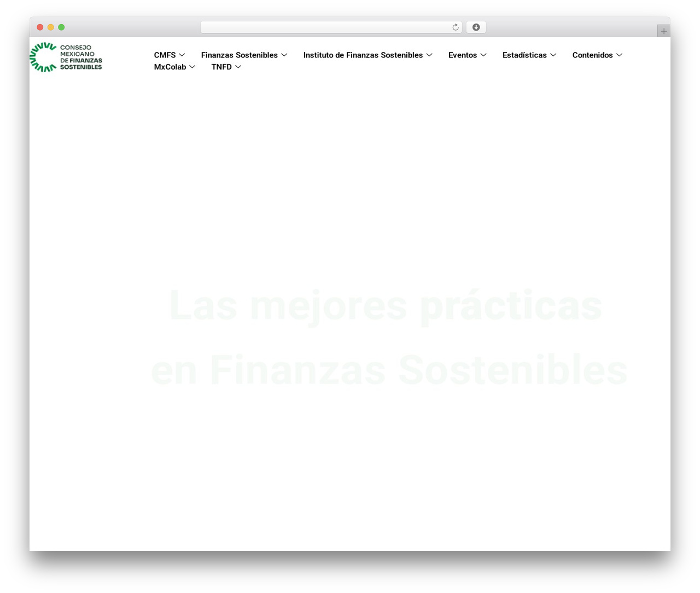The width and height of the screenshot is (700, 593).
Task: Reload the page with the refresh icon
Action: [455, 27]
